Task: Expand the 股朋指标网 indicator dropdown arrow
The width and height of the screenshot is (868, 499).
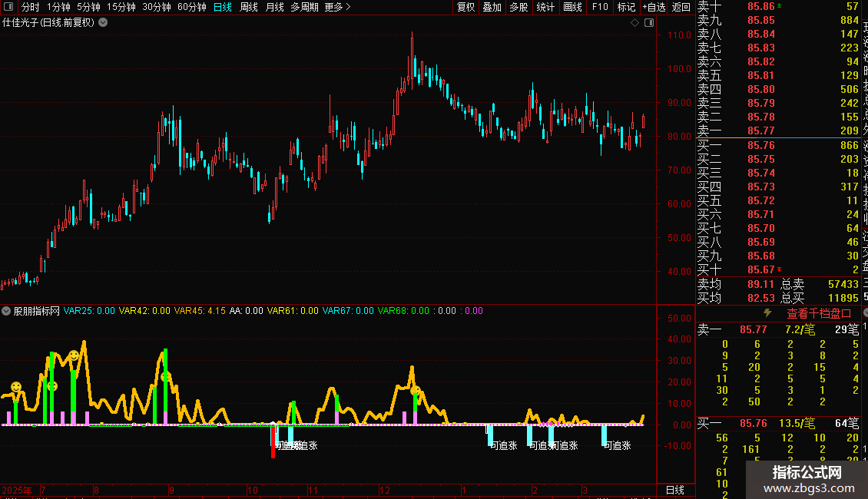Action: (x=7, y=311)
